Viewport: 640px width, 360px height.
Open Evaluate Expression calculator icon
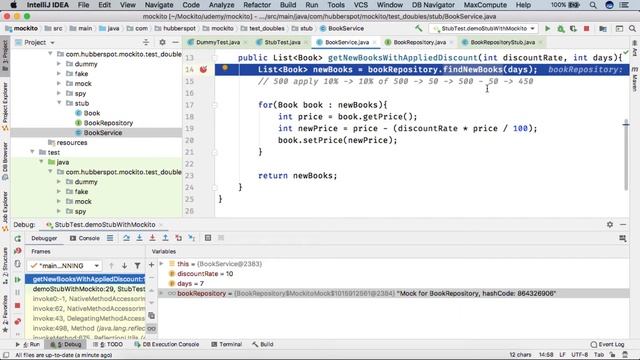208,238
